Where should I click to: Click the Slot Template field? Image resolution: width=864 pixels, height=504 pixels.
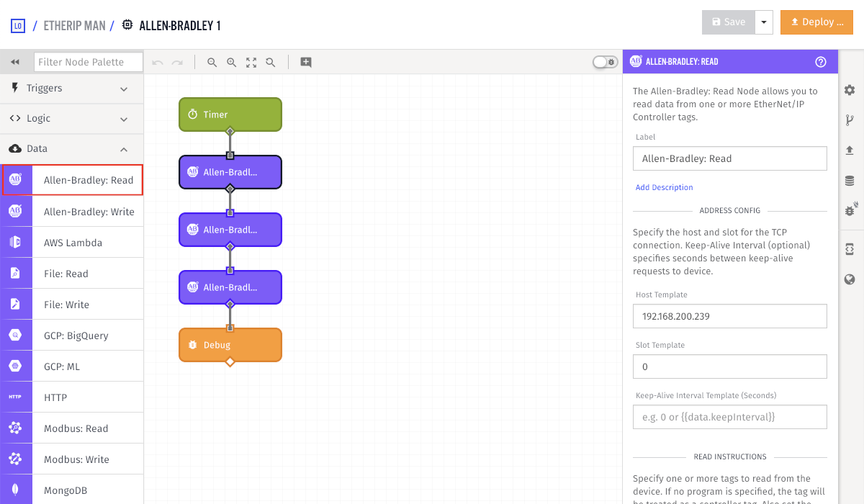click(730, 366)
